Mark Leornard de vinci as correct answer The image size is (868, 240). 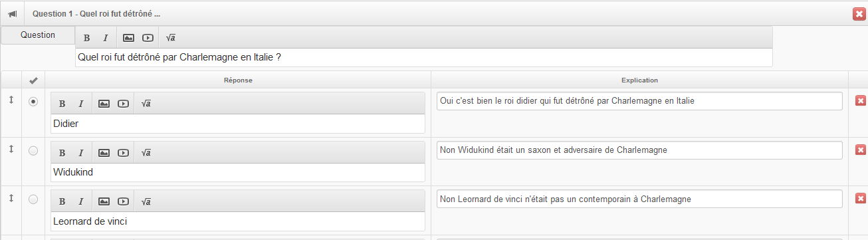coord(33,199)
